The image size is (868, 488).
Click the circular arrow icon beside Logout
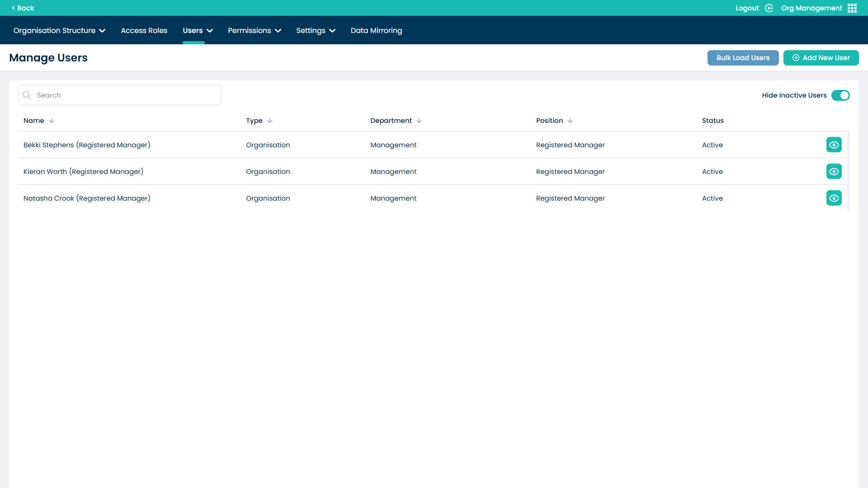pos(769,8)
